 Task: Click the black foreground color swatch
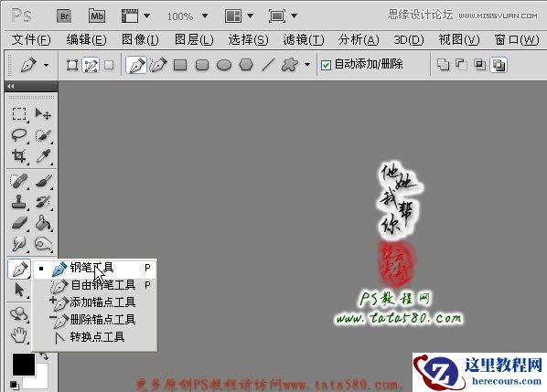coord(24,365)
